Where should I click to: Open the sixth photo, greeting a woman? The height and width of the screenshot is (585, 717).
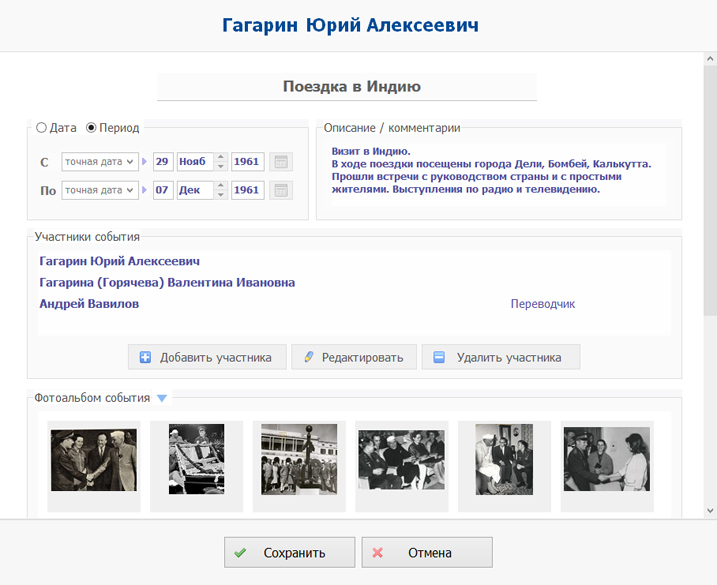click(607, 459)
